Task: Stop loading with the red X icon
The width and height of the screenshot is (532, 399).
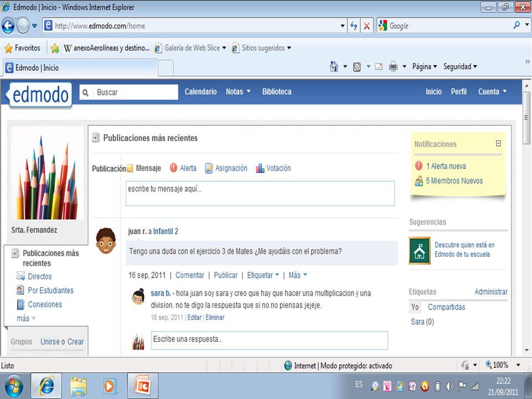Action: point(367,26)
